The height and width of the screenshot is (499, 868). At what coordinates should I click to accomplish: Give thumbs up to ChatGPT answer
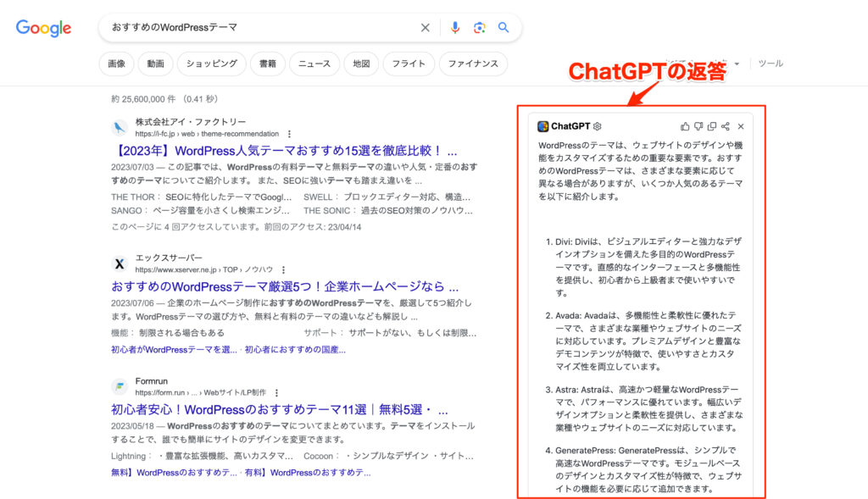click(685, 127)
